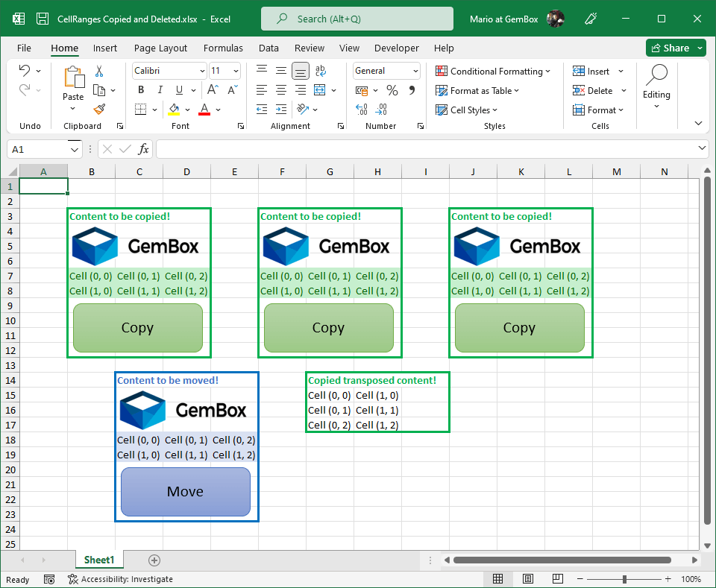Screen dimensions: 716x588
Task: Click the blue Move button shape
Action: (x=185, y=492)
